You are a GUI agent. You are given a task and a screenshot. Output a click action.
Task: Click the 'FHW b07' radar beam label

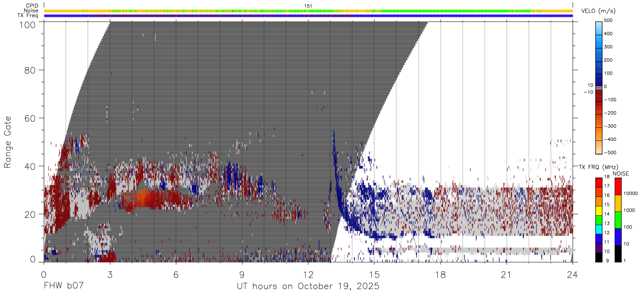click(63, 287)
